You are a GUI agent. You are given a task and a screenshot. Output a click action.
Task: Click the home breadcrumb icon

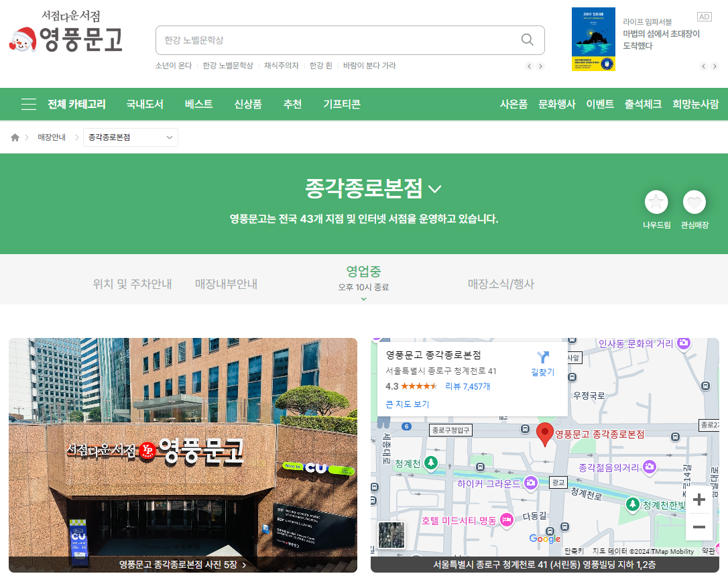(15, 137)
